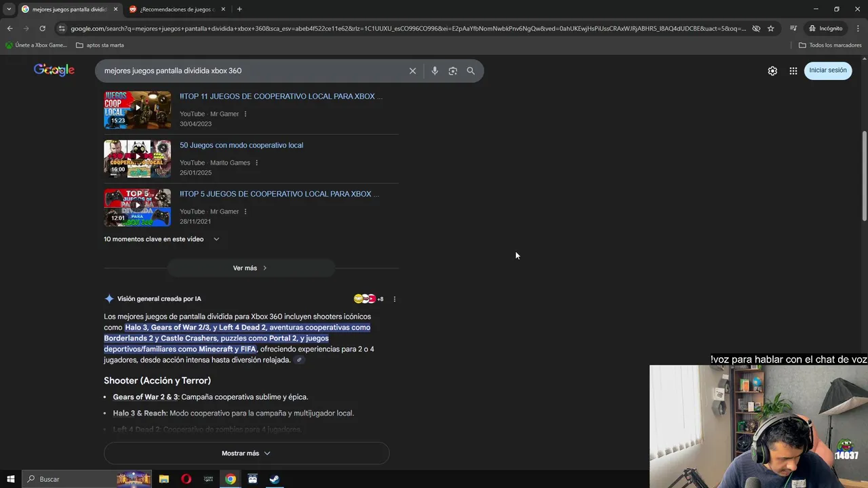Bookmark this page with the star icon
This screenshot has width=868, height=488.
click(771, 28)
